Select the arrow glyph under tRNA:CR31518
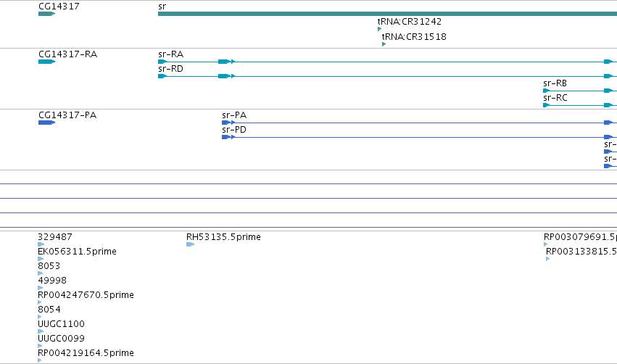The width and height of the screenshot is (617, 364). [384, 44]
